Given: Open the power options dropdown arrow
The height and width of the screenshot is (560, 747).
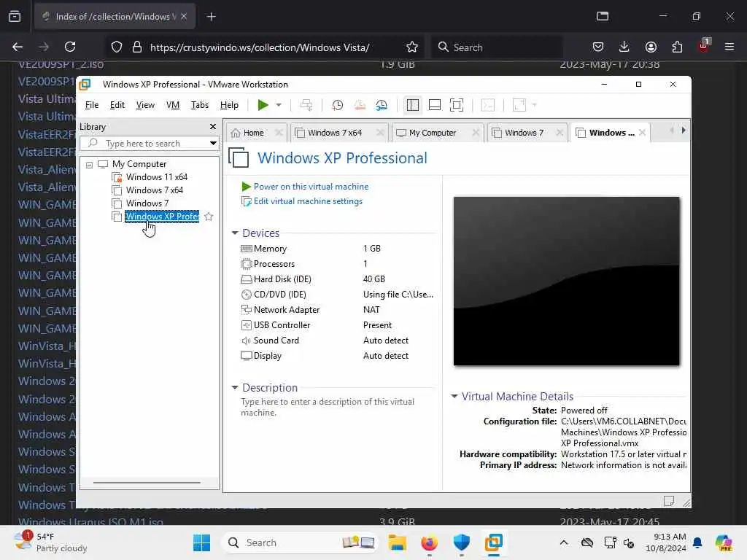Looking at the screenshot, I should click(x=279, y=105).
